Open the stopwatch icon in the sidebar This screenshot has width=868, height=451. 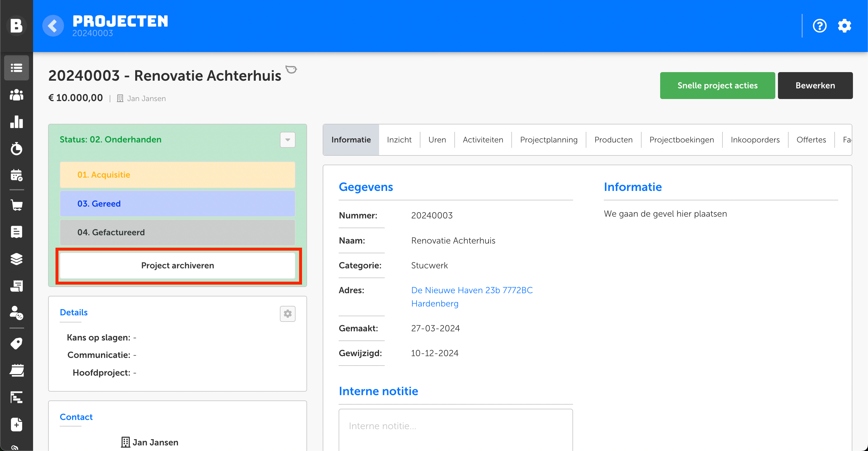pyautogui.click(x=17, y=148)
